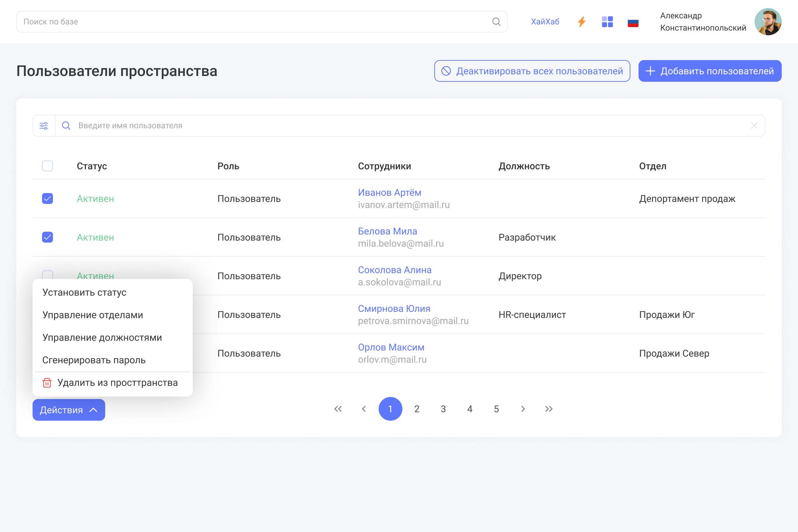798x532 pixels.
Task: Uncheck the row for Иванов Артём
Action: coord(47,198)
